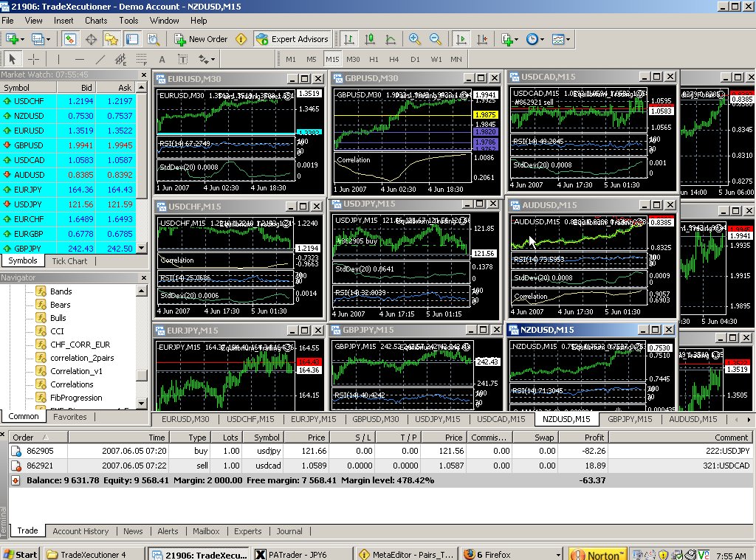Toggle the Terminal window icon
Image resolution: width=756 pixels, height=560 pixels.
[x=132, y=39]
